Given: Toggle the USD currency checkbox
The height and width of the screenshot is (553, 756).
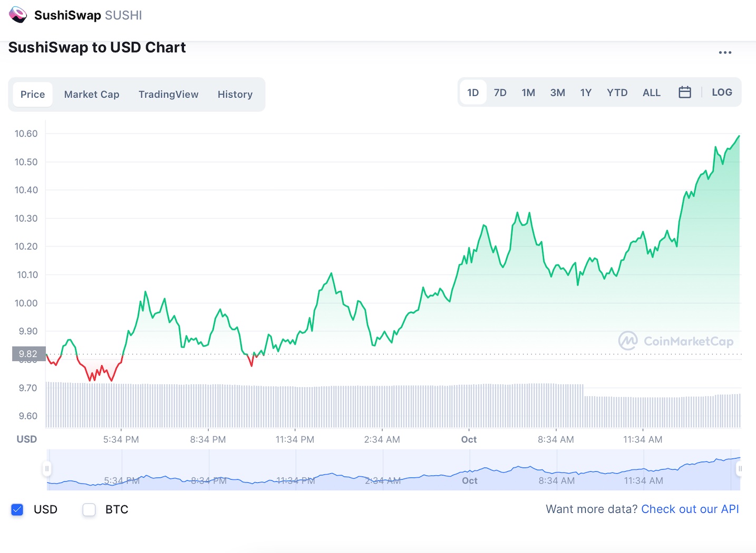Looking at the screenshot, I should click(x=17, y=509).
